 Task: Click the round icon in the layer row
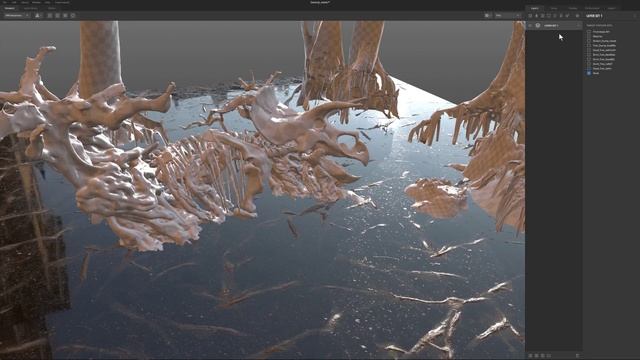[x=538, y=25]
